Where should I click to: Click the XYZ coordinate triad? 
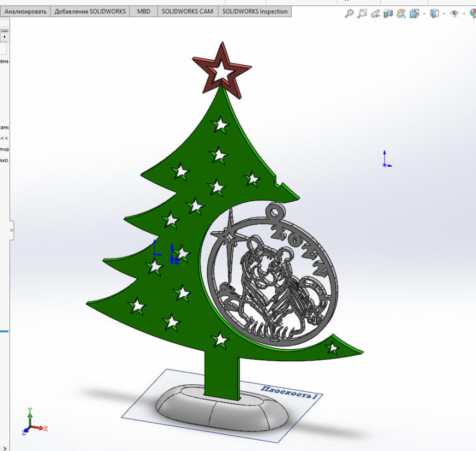[34, 423]
